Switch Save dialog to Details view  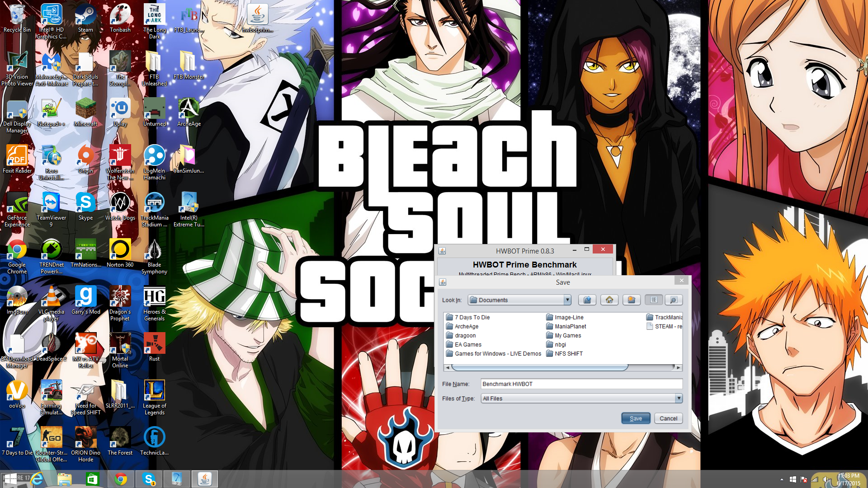tap(674, 300)
